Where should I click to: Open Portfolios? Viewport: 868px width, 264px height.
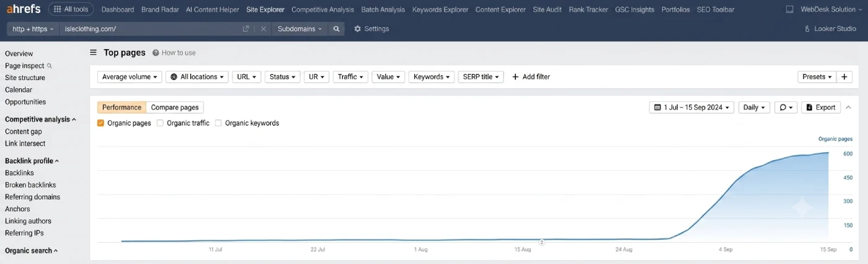[676, 9]
